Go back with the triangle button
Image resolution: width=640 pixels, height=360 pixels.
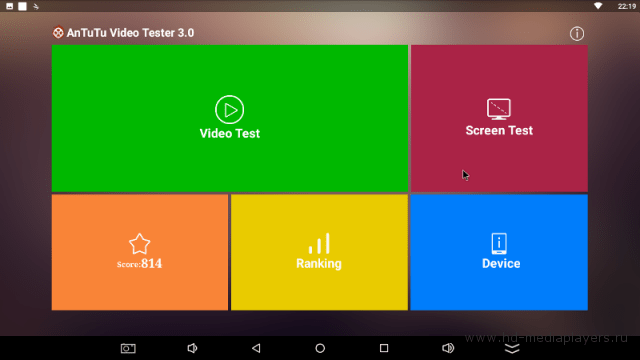pos(256,348)
